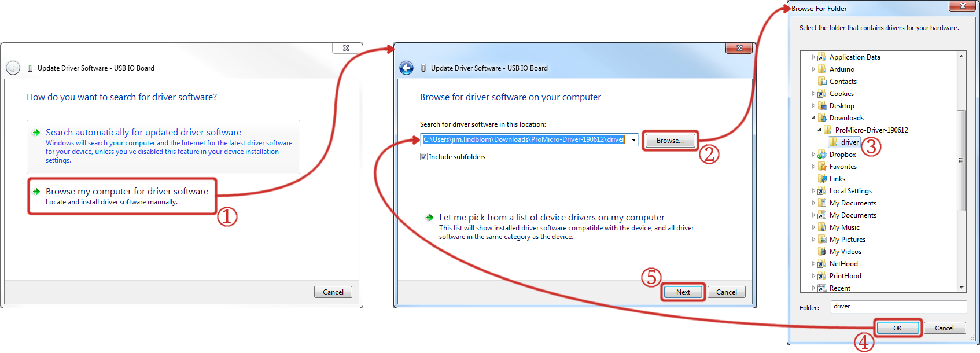The image size is (980, 353).
Task: Click the Favorites star folder icon
Action: click(821, 167)
